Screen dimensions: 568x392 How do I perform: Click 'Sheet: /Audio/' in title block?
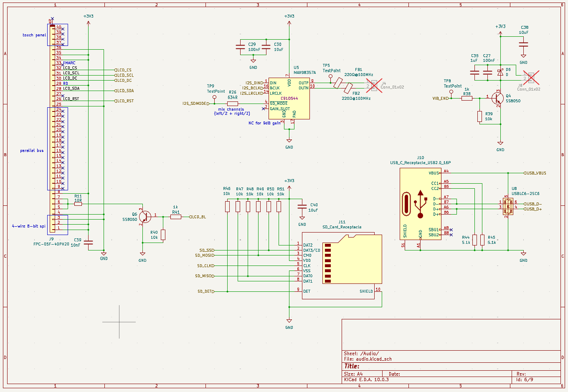tap(361, 354)
